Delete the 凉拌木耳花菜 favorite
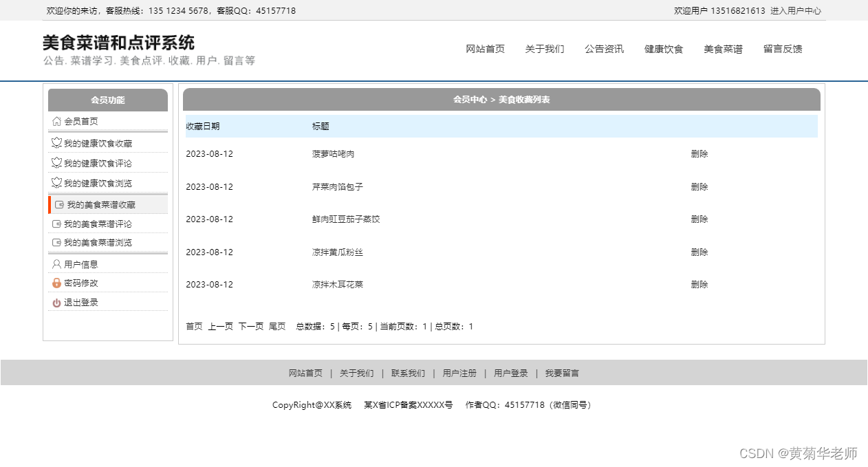The image size is (868, 467). (x=699, y=284)
